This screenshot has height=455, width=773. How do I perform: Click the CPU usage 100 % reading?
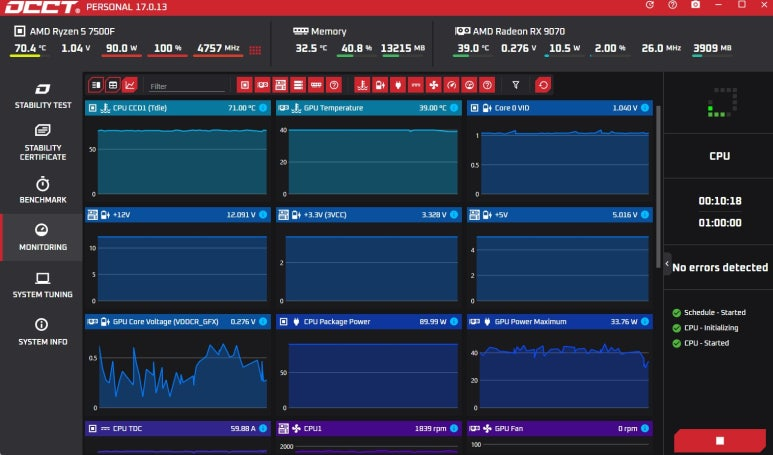pos(168,48)
